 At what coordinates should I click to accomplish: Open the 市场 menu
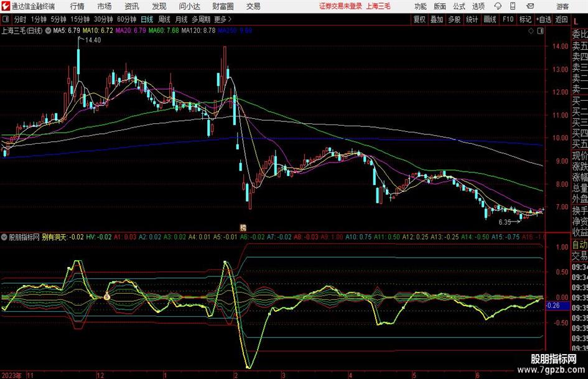coord(105,6)
